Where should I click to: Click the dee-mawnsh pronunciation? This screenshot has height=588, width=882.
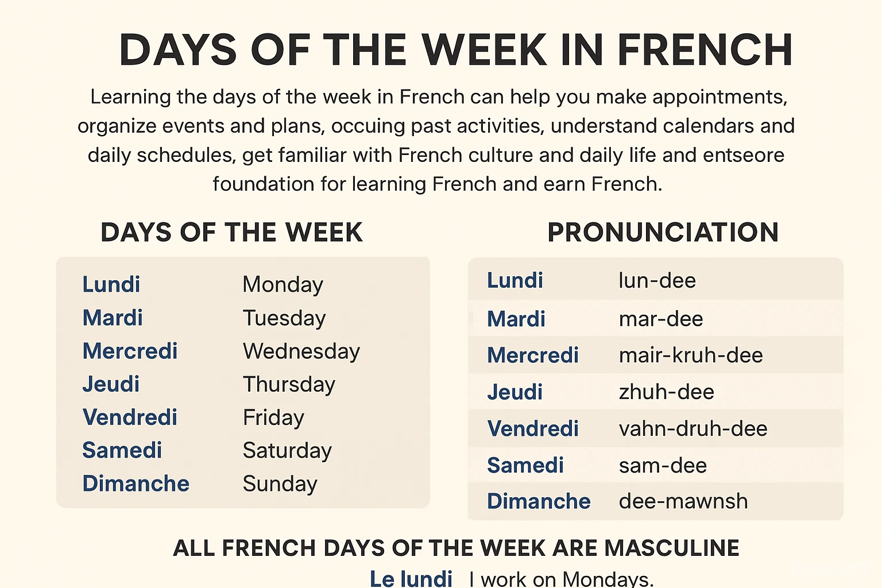click(683, 501)
